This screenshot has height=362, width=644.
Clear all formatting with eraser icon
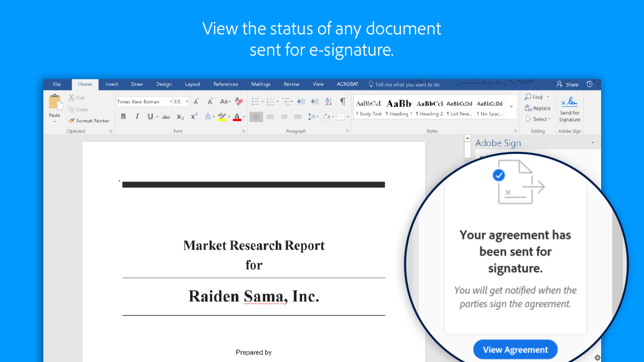point(239,101)
